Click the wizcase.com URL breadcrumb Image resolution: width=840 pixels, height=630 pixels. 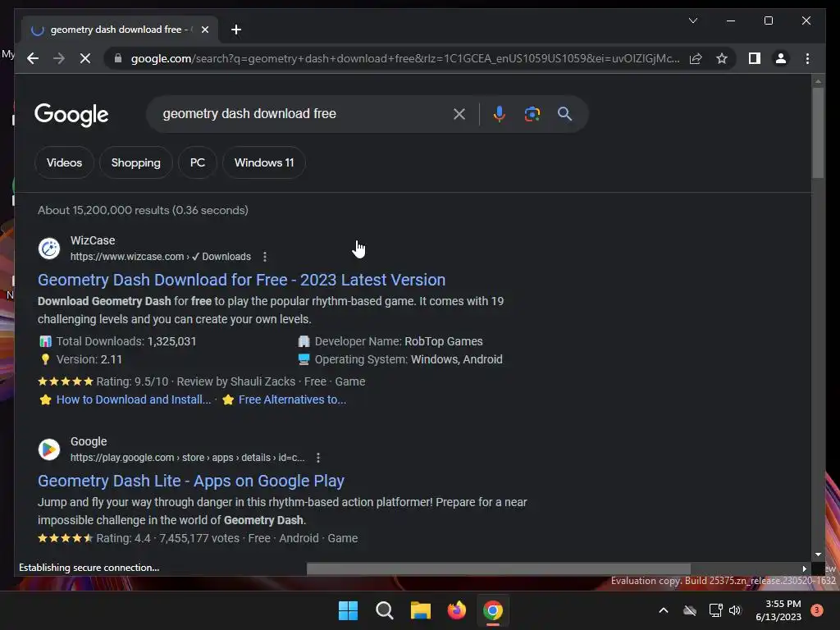[x=160, y=257]
